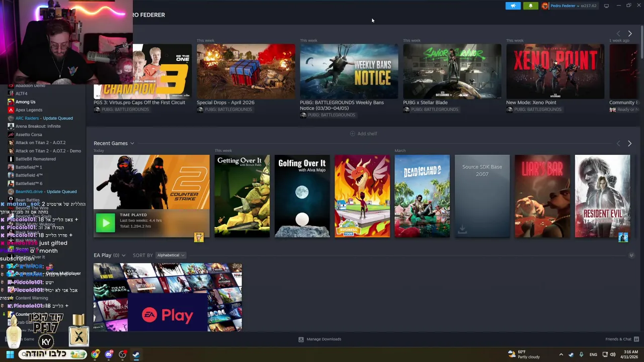This screenshot has width=644, height=362.
Task: Go to previous What's New page arrow
Action: 618,33
